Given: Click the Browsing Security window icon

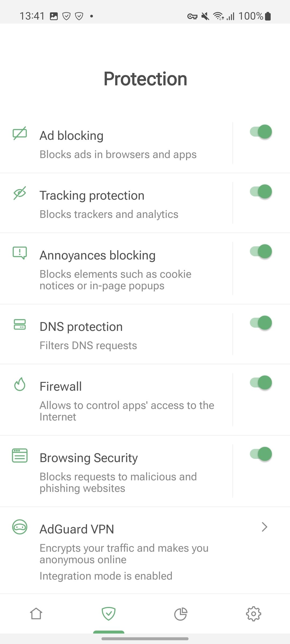Looking at the screenshot, I should pos(20,455).
